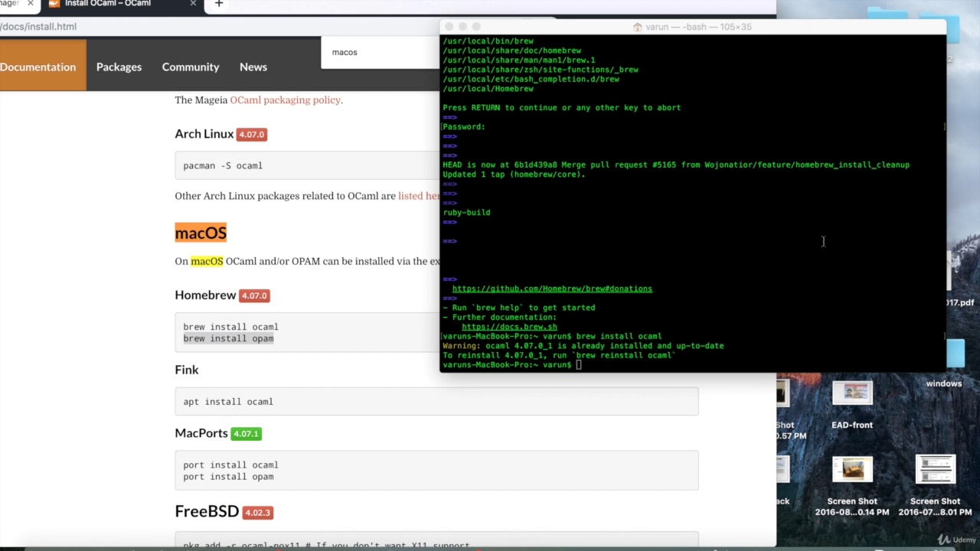Screen dimensions: 980x551
Task: Click the Terminal title varun — -bash — 105×35
Action: (698, 27)
